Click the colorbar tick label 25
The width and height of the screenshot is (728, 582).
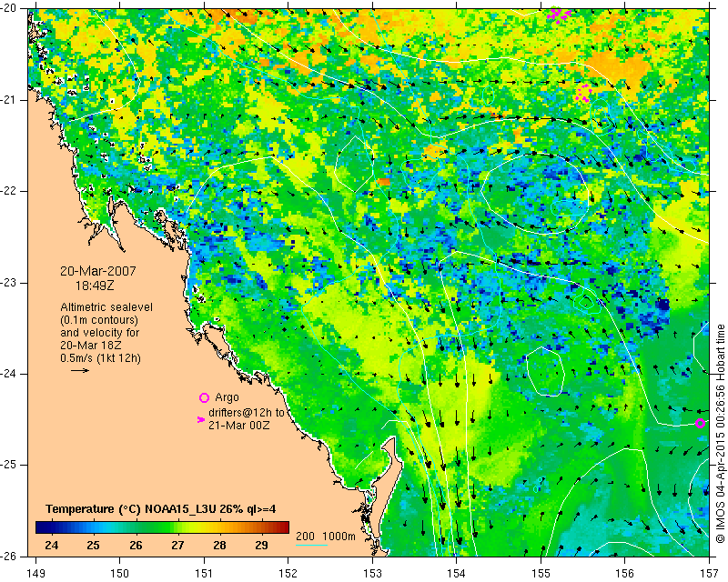94,546
